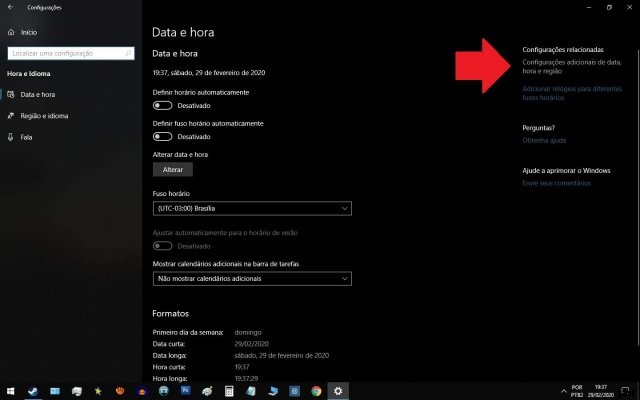Open Steam from the taskbar

click(x=33, y=391)
